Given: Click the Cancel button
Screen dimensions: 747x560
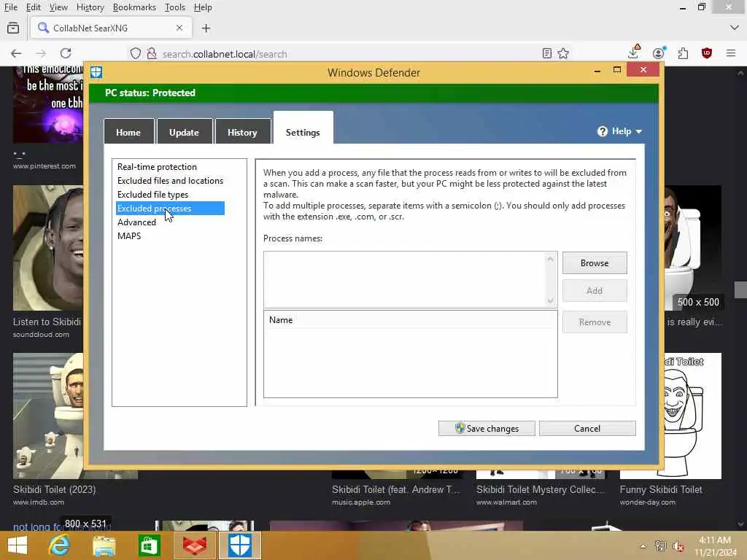Looking at the screenshot, I should click(x=587, y=428).
